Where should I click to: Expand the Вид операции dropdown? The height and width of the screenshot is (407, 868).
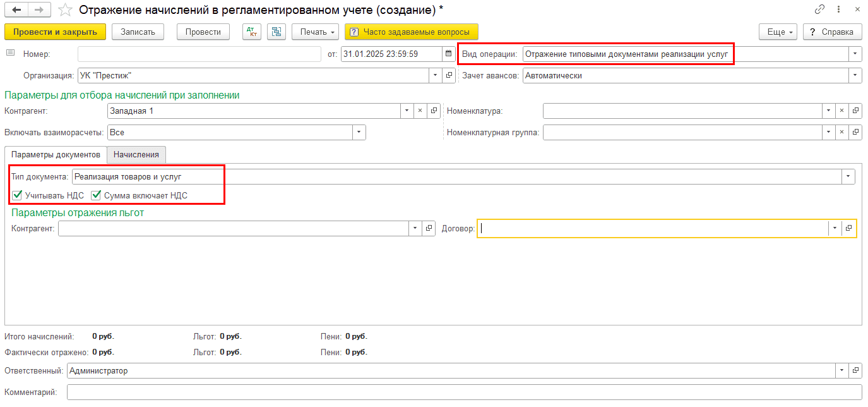tap(855, 54)
